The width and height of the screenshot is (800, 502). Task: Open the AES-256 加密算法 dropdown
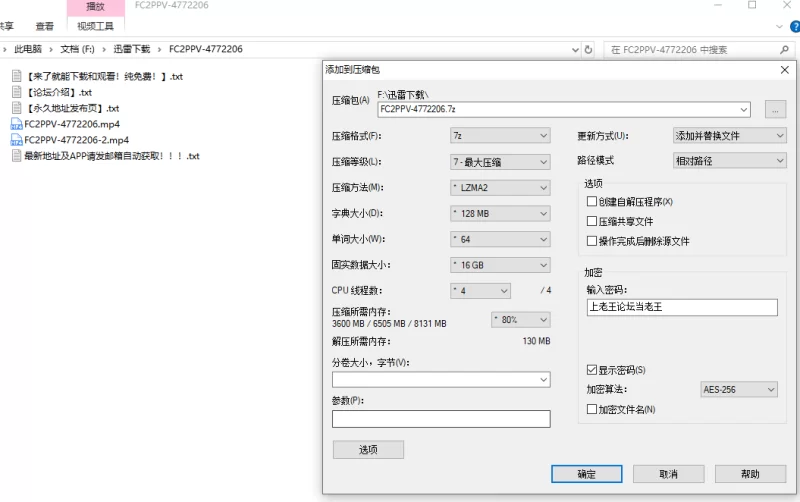(x=739, y=389)
